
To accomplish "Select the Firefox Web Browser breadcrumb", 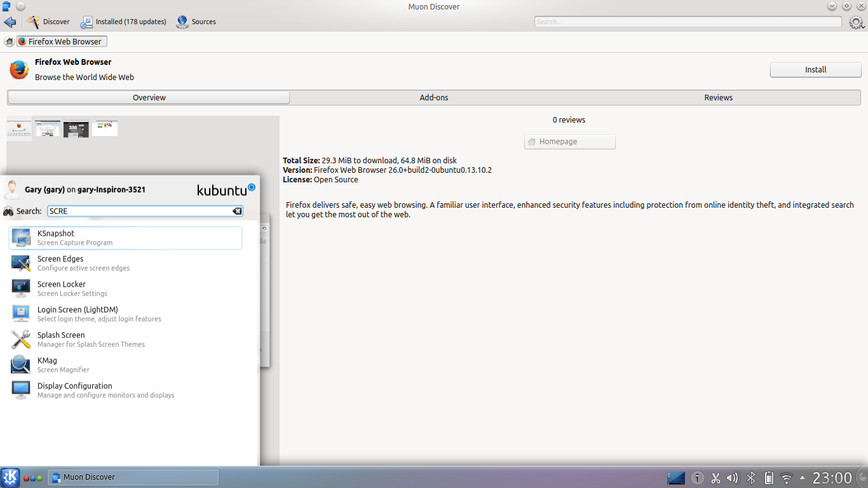I will tap(62, 41).
